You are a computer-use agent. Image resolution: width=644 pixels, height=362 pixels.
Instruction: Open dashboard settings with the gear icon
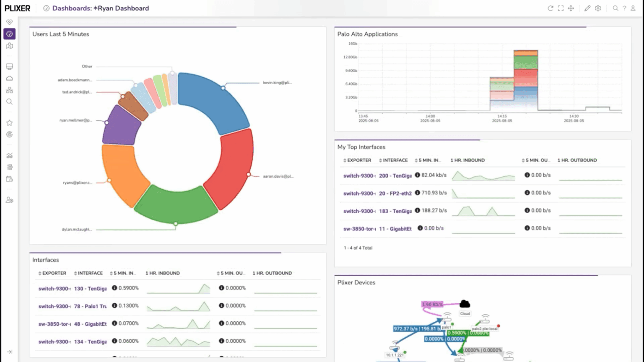coord(598,8)
